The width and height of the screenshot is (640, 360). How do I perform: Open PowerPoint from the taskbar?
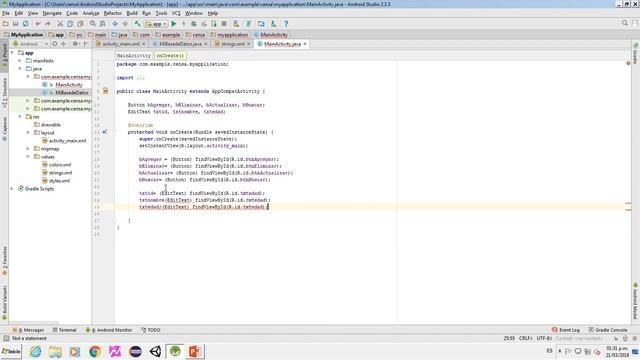click(195, 351)
